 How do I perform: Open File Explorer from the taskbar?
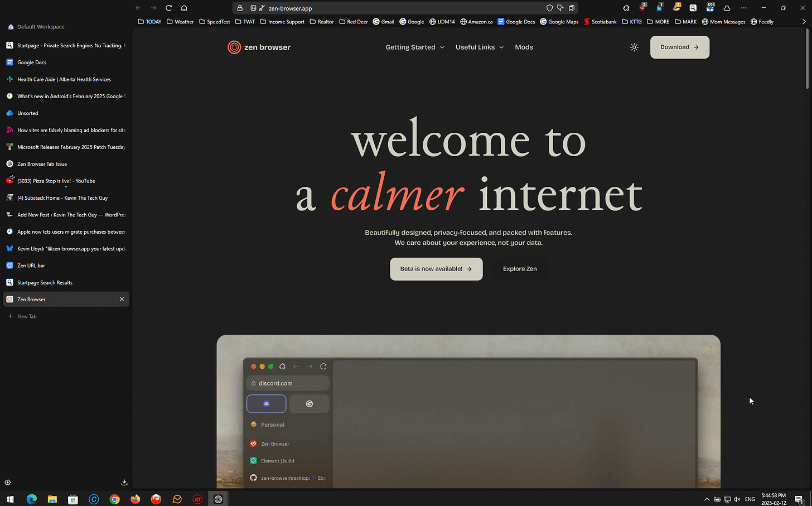click(52, 499)
